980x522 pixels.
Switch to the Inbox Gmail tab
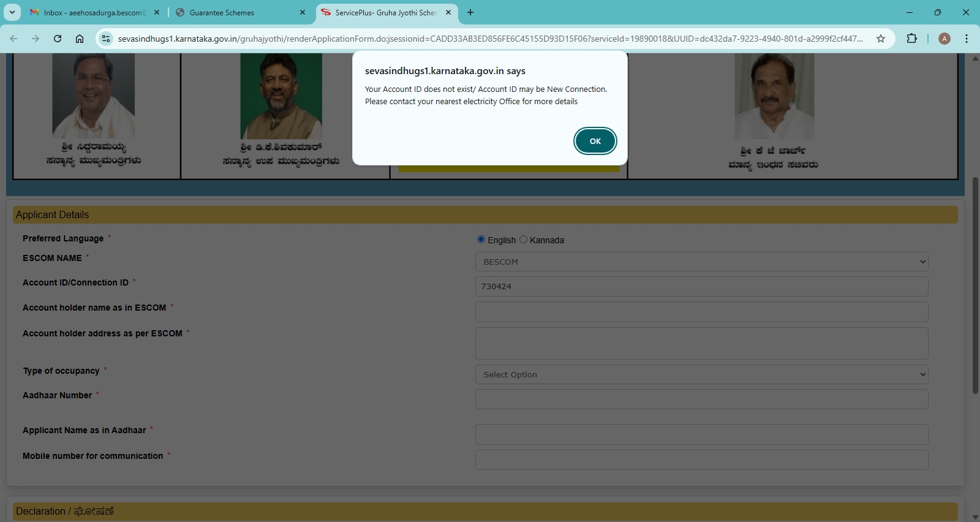95,12
